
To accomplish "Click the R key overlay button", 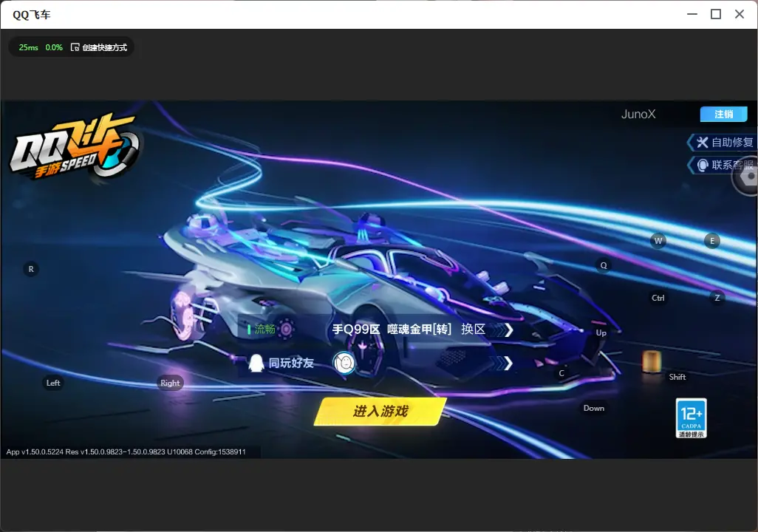I will (x=31, y=270).
